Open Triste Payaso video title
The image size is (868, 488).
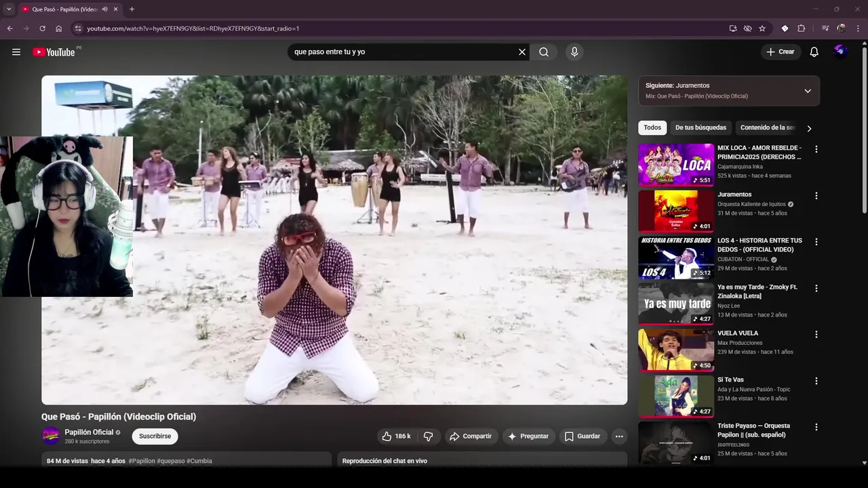coord(753,430)
